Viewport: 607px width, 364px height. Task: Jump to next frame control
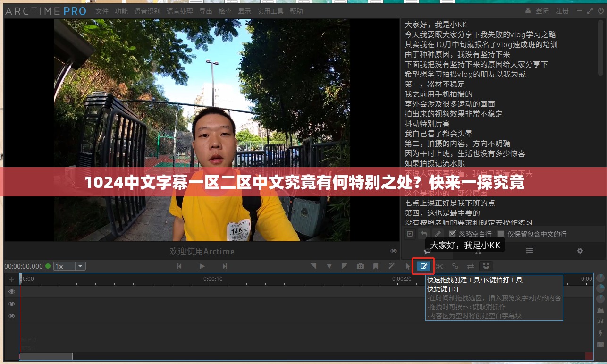(x=225, y=266)
